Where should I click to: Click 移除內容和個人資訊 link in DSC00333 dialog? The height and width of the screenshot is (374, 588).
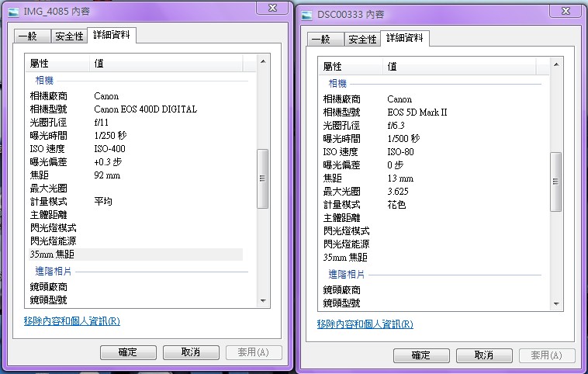(x=365, y=324)
